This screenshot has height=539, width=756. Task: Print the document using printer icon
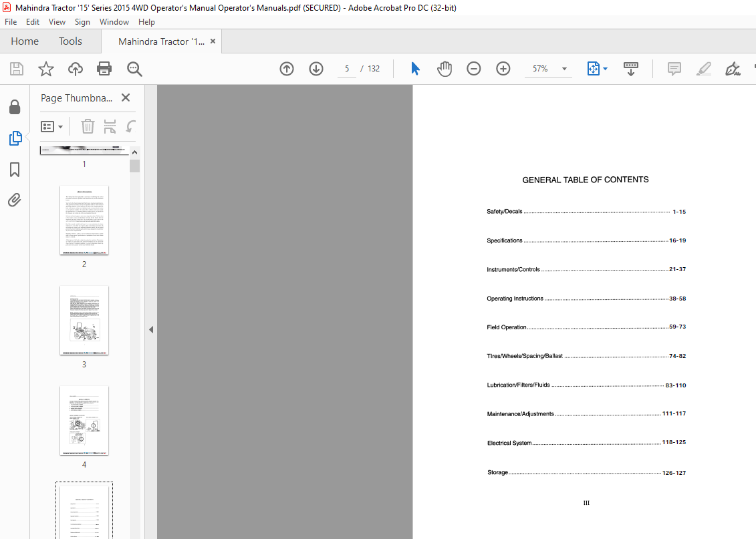(x=104, y=69)
